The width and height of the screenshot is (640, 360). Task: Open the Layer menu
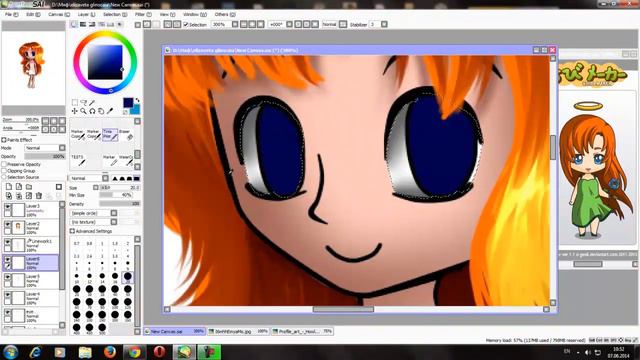[x=86, y=14]
